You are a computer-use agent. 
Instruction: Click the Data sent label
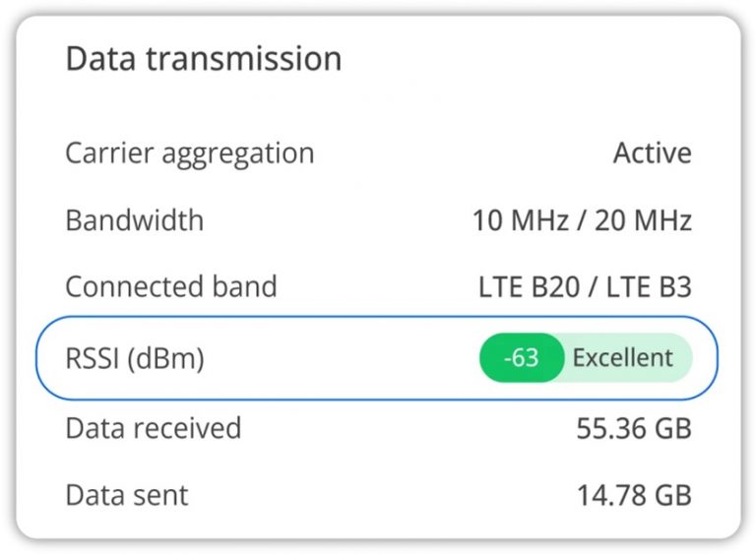click(x=126, y=494)
